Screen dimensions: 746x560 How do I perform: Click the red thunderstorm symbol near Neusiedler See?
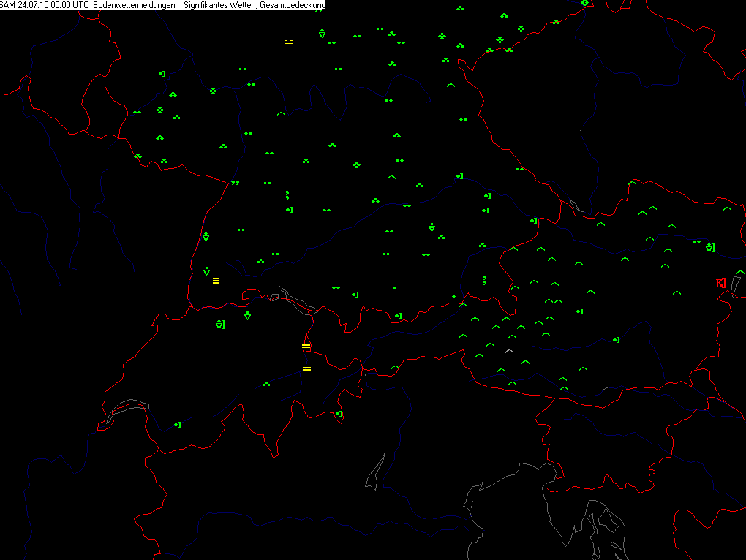pos(721,284)
